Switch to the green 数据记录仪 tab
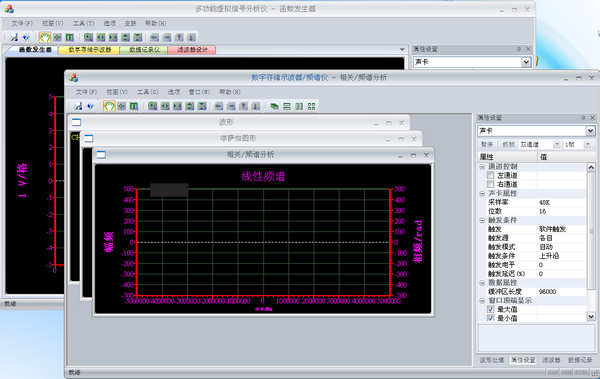Image resolution: width=600 pixels, height=379 pixels. point(144,50)
